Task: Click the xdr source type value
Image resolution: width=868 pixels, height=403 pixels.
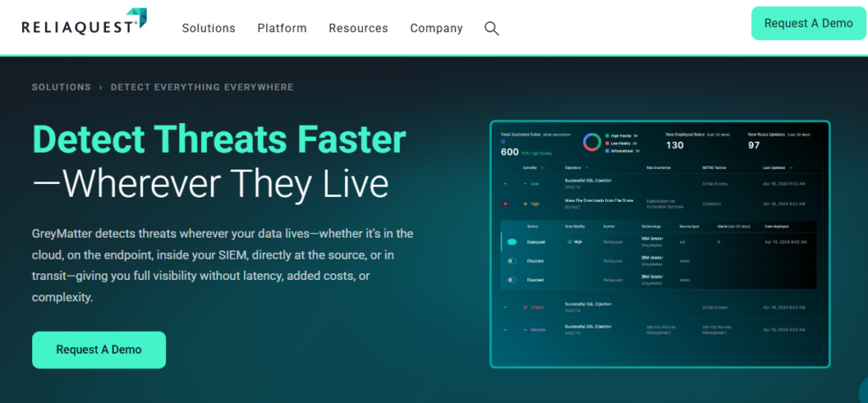Action: pos(682,243)
